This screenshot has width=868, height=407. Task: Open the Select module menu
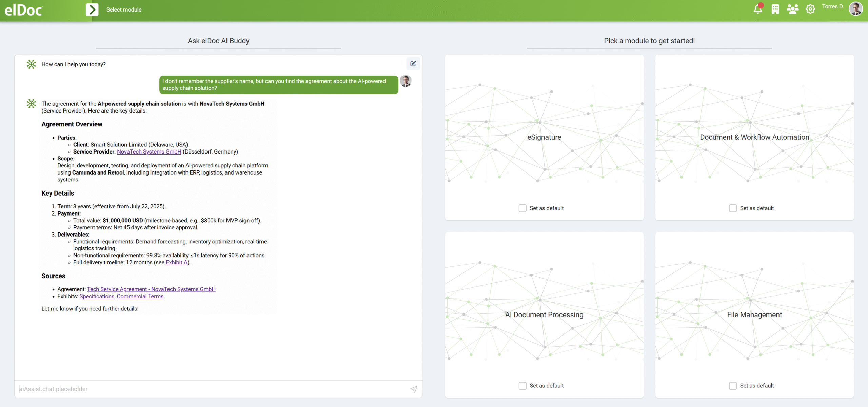(124, 9)
